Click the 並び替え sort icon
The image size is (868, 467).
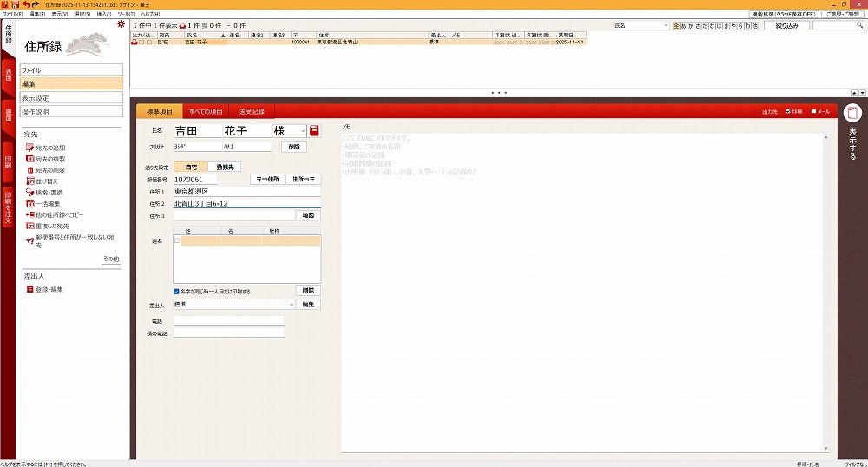tap(30, 181)
